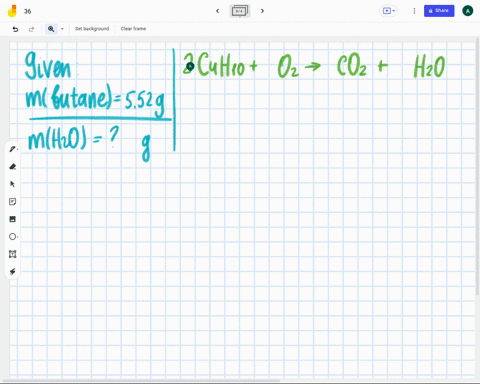The image size is (480, 384).
Task: Click the jam title "36"
Action: pyautogui.click(x=28, y=11)
